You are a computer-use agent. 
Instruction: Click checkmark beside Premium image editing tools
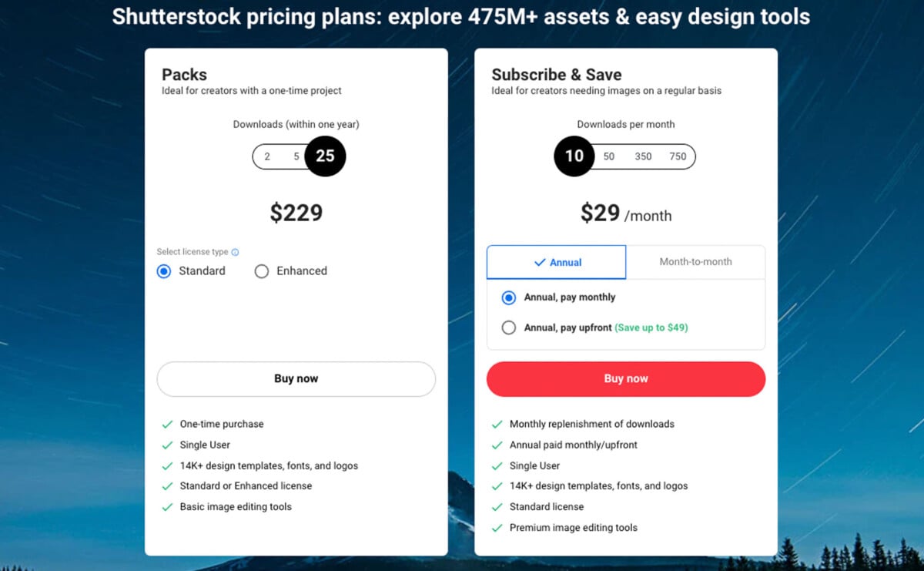(498, 528)
